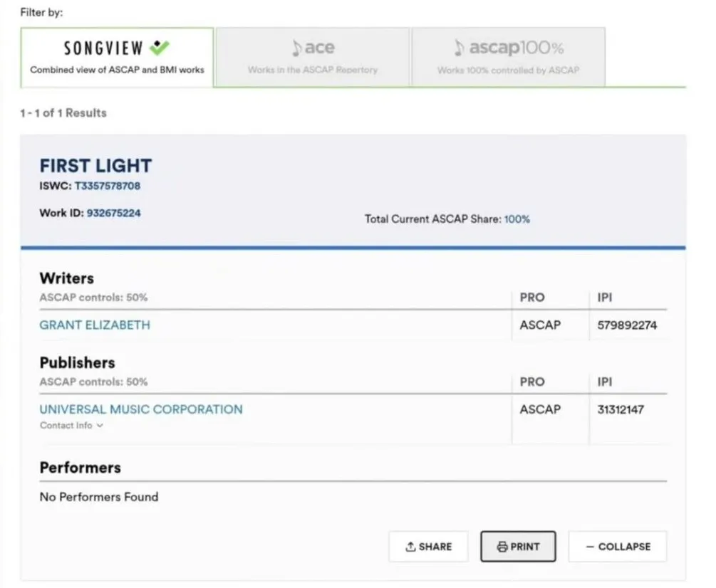This screenshot has width=716, height=588.
Task: Open writer GRANT ELIZABETH details
Action: point(95,325)
